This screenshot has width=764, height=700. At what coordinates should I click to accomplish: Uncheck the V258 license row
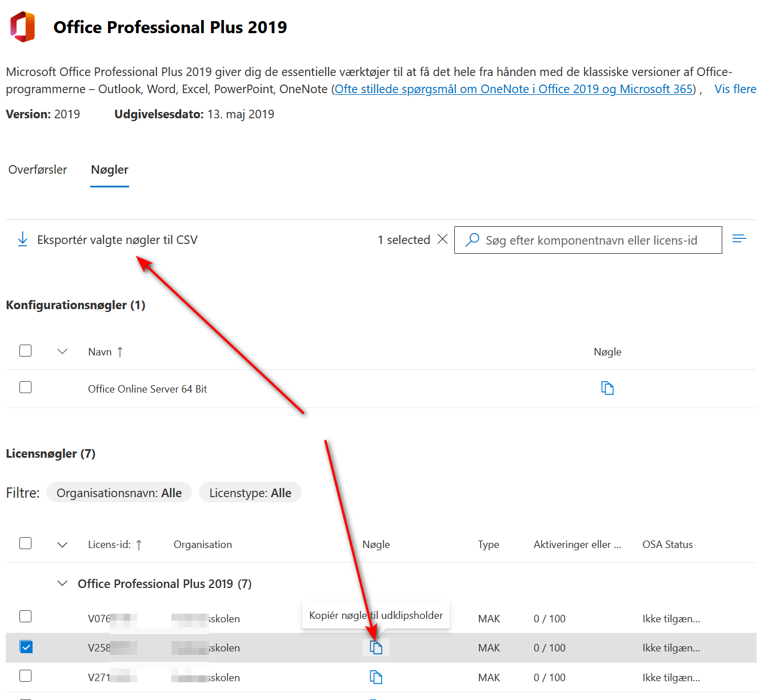26,647
